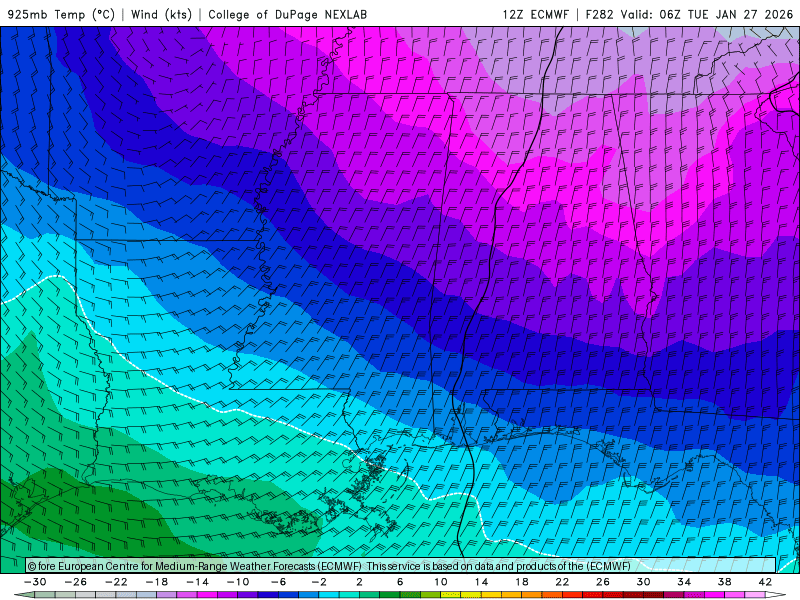Click the 38 color scale label
Image resolution: width=800 pixels, height=600 pixels.
click(x=724, y=582)
